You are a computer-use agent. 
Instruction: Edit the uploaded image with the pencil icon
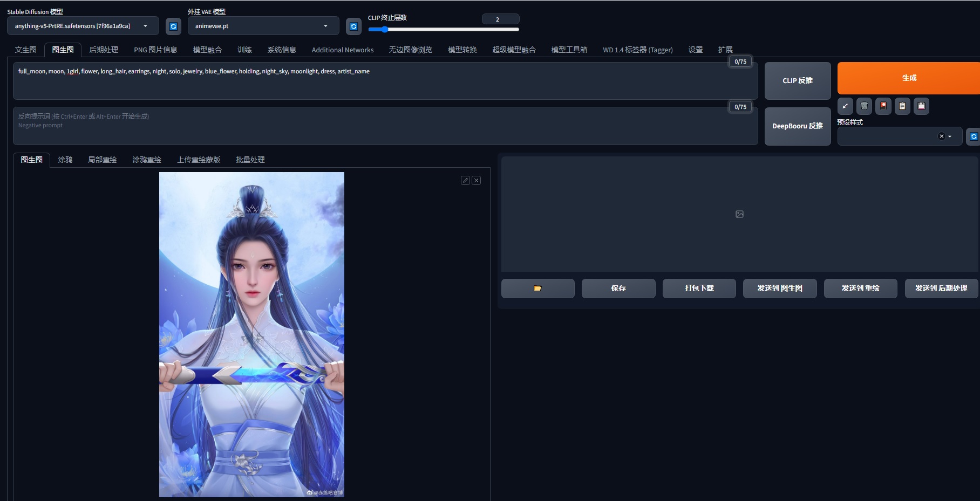tap(465, 180)
